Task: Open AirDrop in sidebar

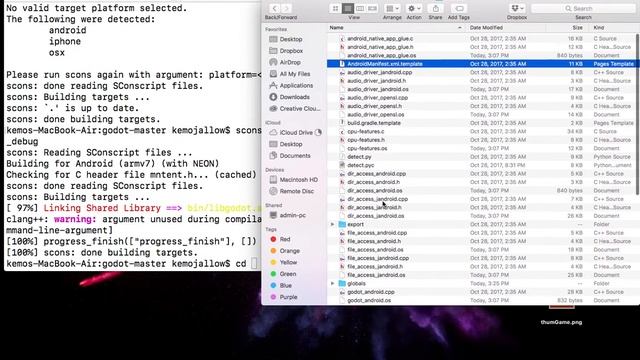Action: (290, 62)
